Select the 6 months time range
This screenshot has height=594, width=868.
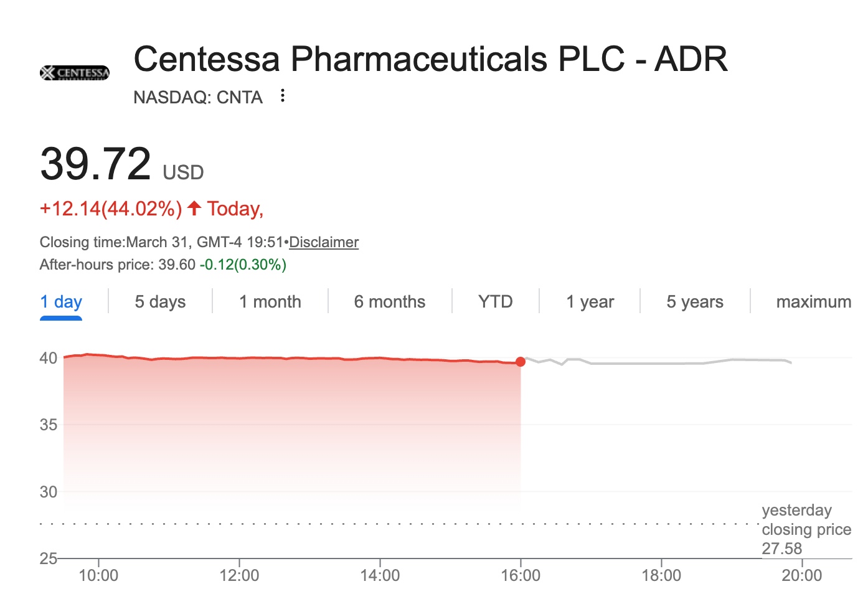click(390, 301)
